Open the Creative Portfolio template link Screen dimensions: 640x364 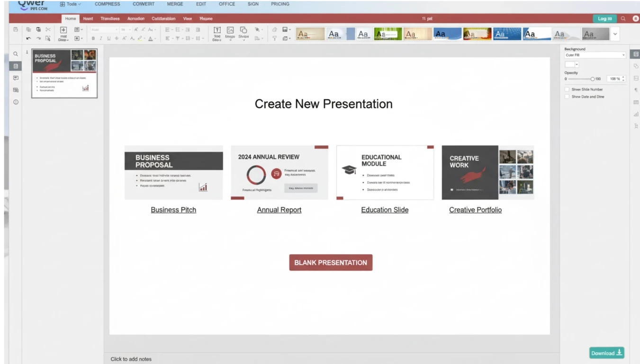[475, 210]
